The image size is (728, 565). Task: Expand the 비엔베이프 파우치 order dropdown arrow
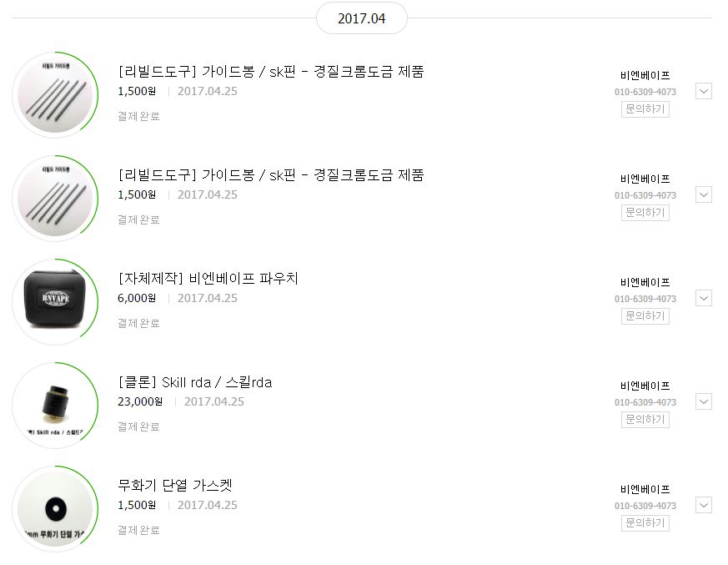click(703, 298)
